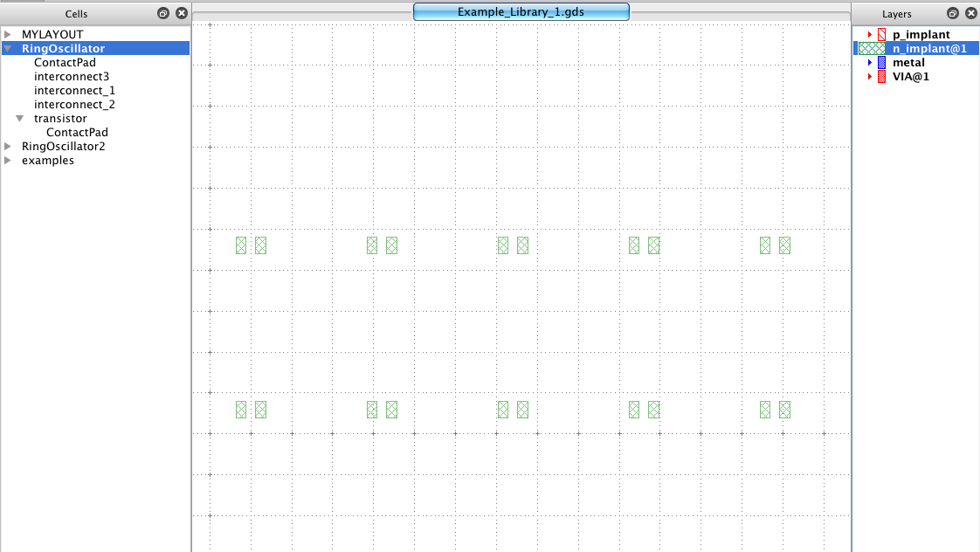Select the interconnect3 cell
This screenshot has width=980, height=552.
coord(72,76)
